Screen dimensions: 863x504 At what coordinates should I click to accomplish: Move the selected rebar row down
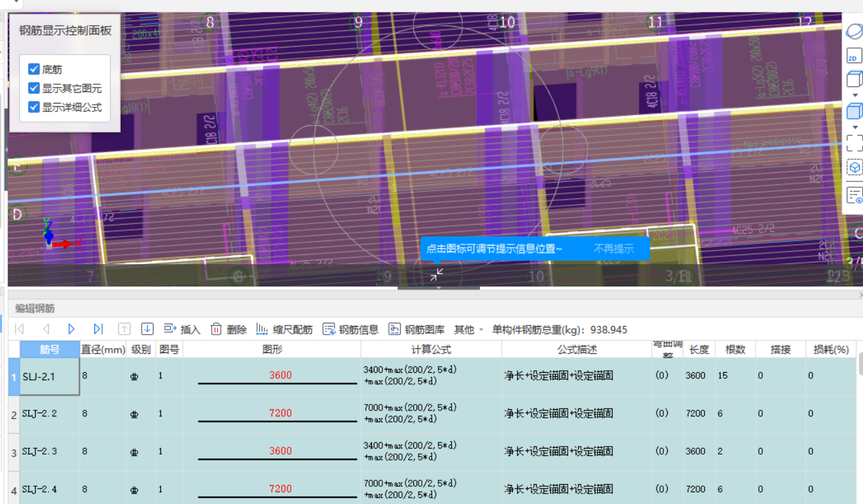[x=148, y=329]
